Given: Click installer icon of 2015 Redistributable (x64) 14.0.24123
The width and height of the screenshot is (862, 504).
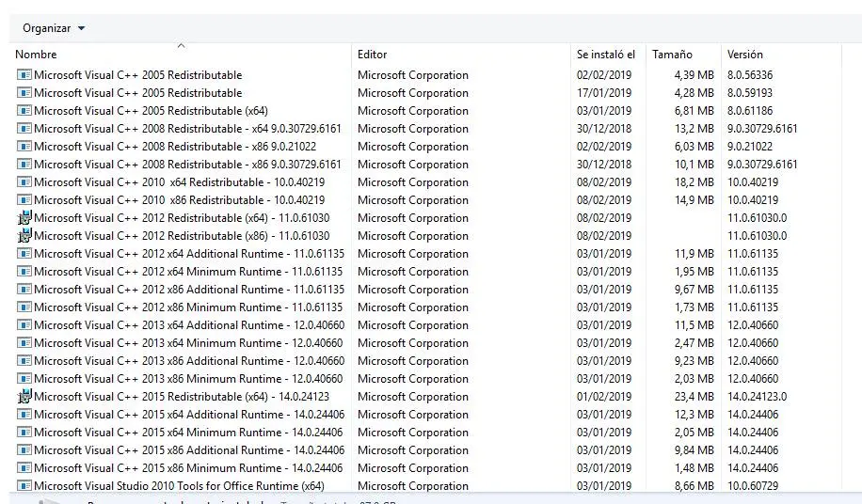Looking at the screenshot, I should click(x=24, y=397).
